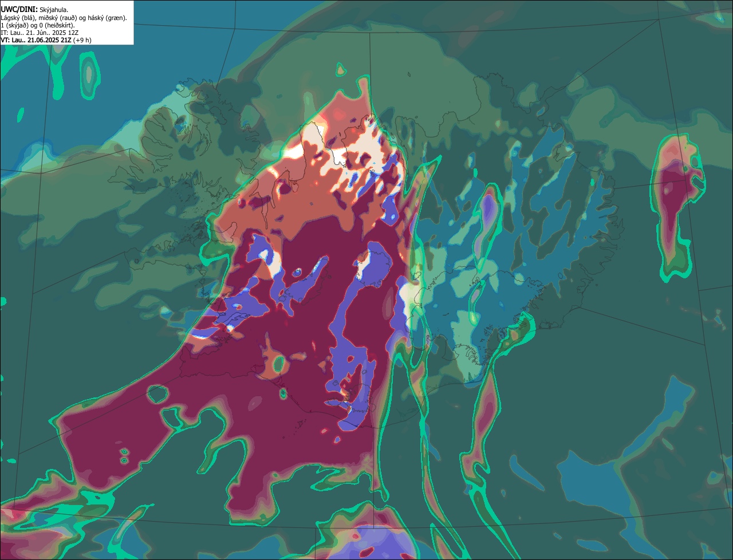This screenshot has height=560, width=733.
Task: Select the word "Skýjahula." in the legend
Action: coord(54,10)
